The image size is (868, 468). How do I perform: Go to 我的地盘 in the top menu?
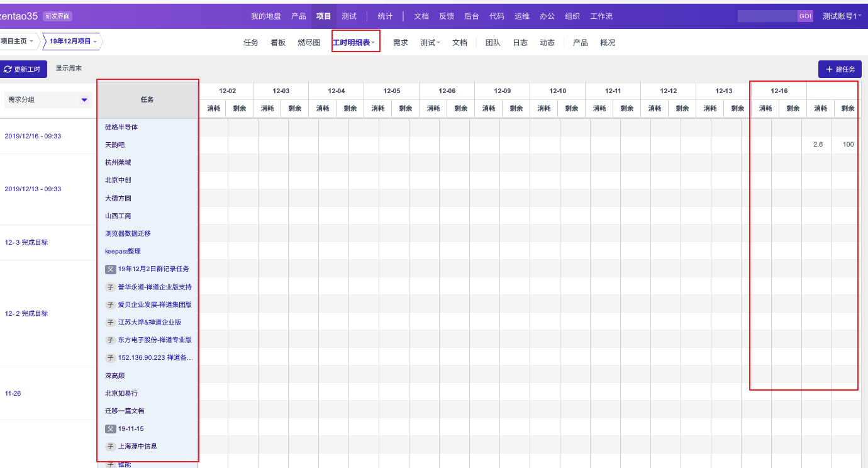coord(266,16)
